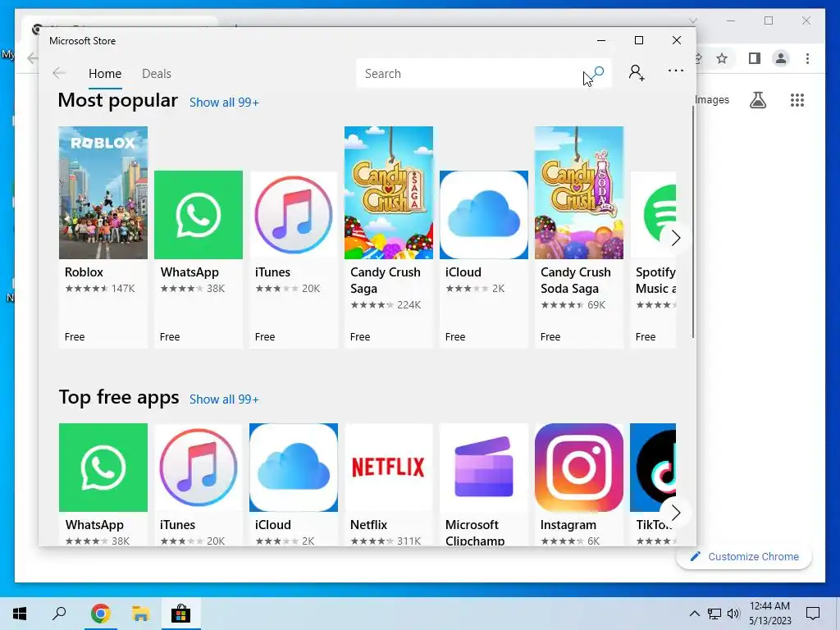Open iCloud icon in Most popular

484,215
